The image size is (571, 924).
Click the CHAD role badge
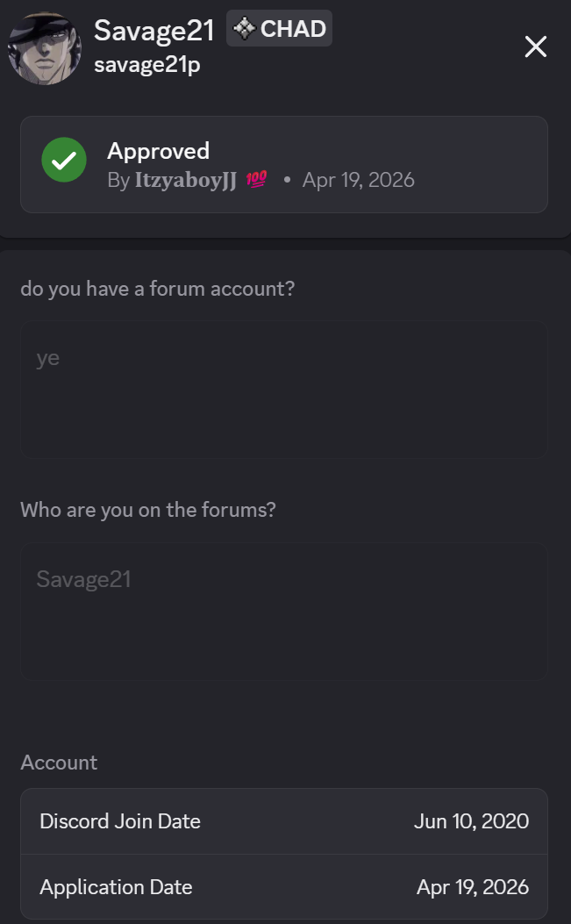pos(279,28)
